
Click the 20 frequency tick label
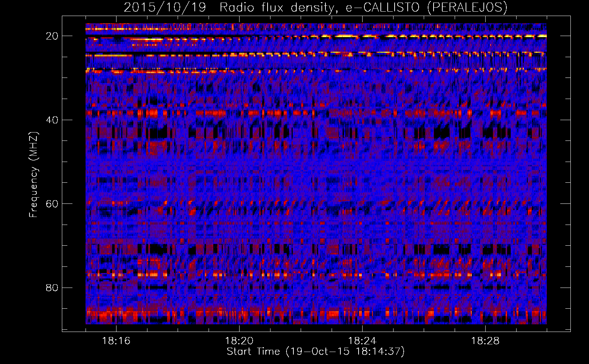click(x=52, y=36)
